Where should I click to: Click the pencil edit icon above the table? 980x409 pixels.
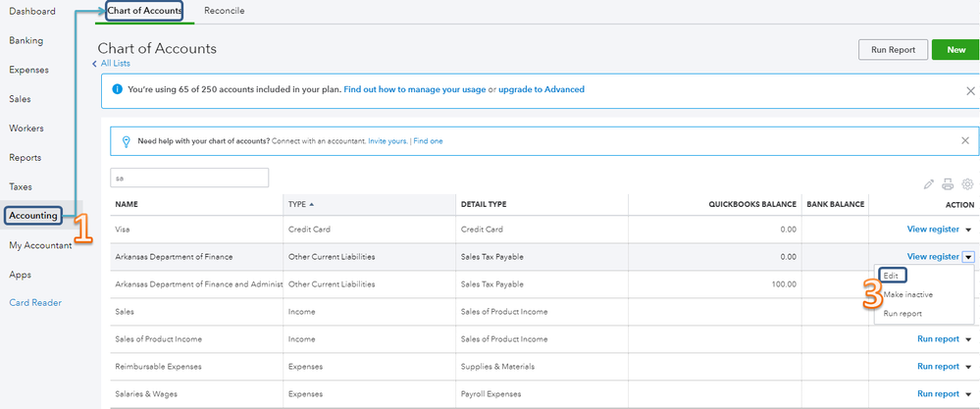(x=929, y=184)
